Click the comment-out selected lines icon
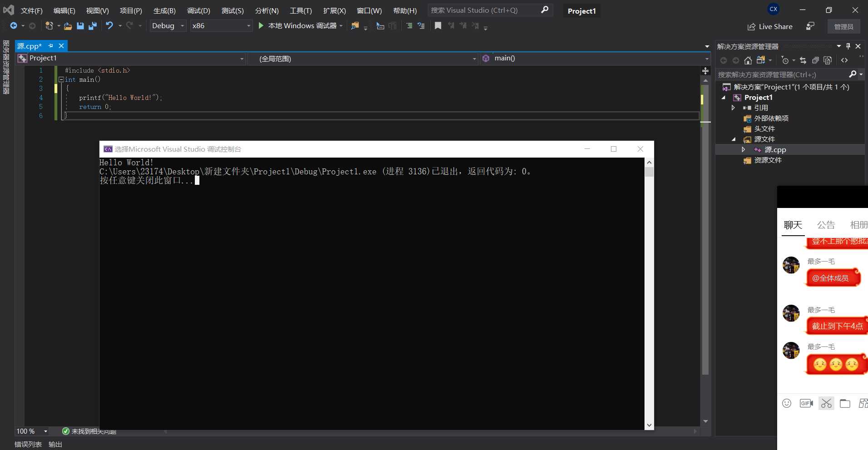868x450 pixels. tap(409, 26)
